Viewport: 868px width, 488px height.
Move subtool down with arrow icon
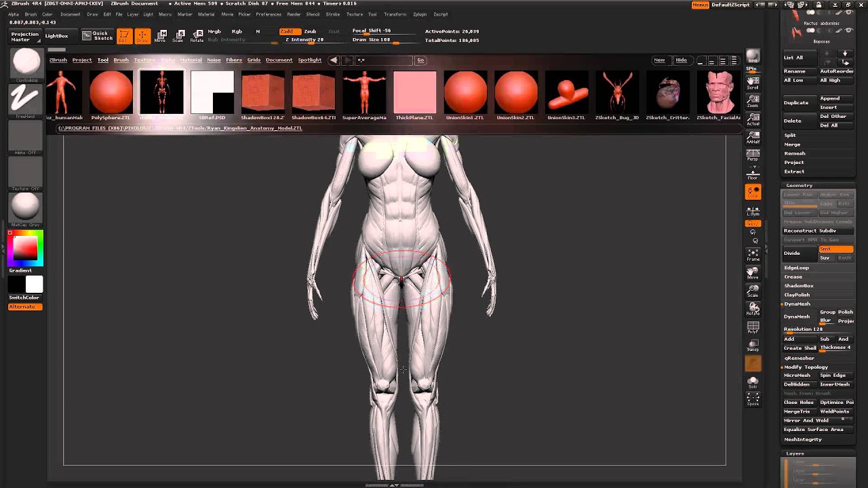click(845, 54)
